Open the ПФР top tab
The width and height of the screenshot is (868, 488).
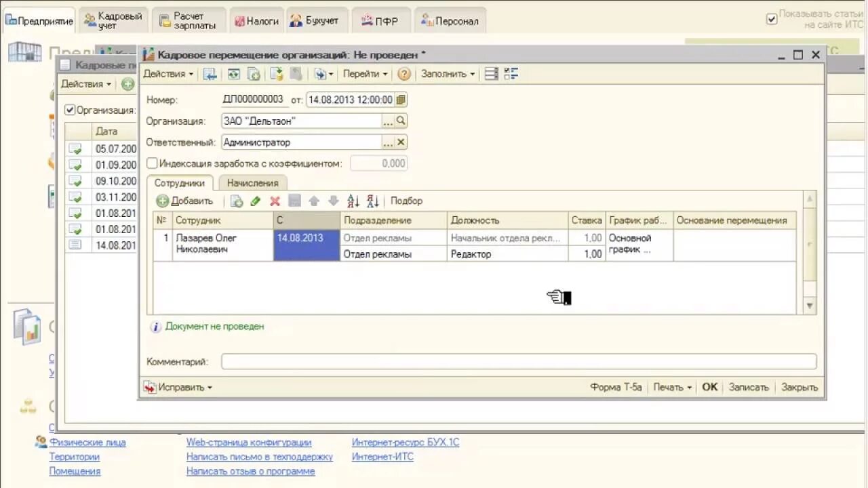pos(380,21)
